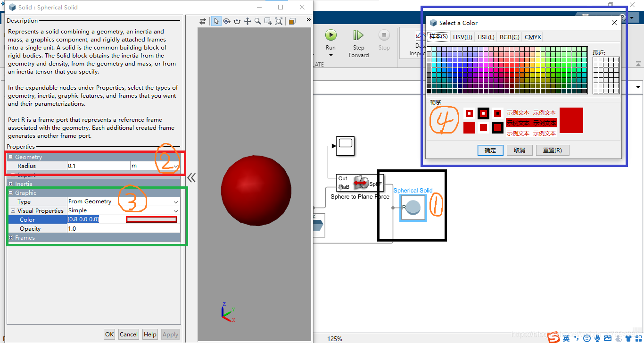
Task: Run the Simulink simulation
Action: point(331,35)
